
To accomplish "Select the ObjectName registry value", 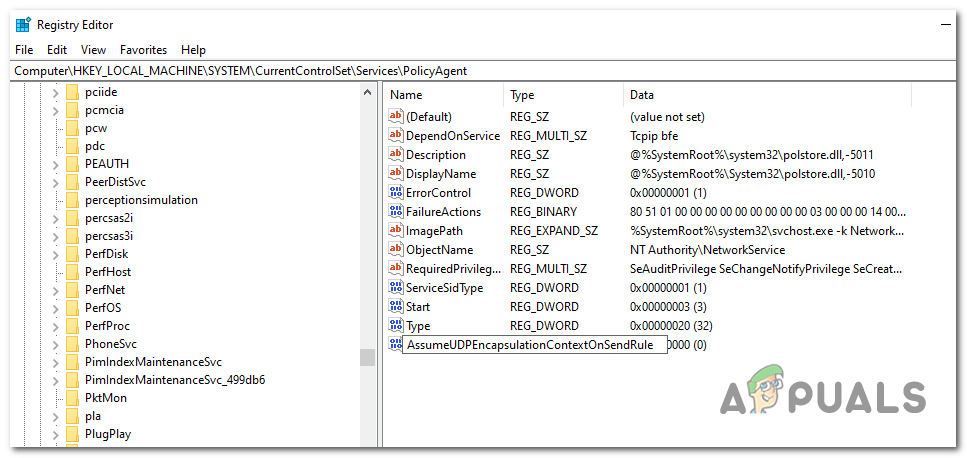I will coord(439,250).
